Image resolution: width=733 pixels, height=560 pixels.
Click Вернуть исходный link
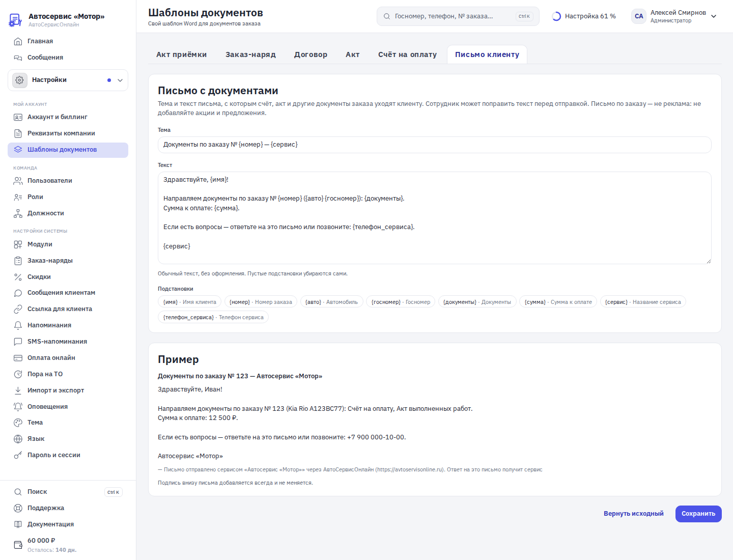[634, 514]
